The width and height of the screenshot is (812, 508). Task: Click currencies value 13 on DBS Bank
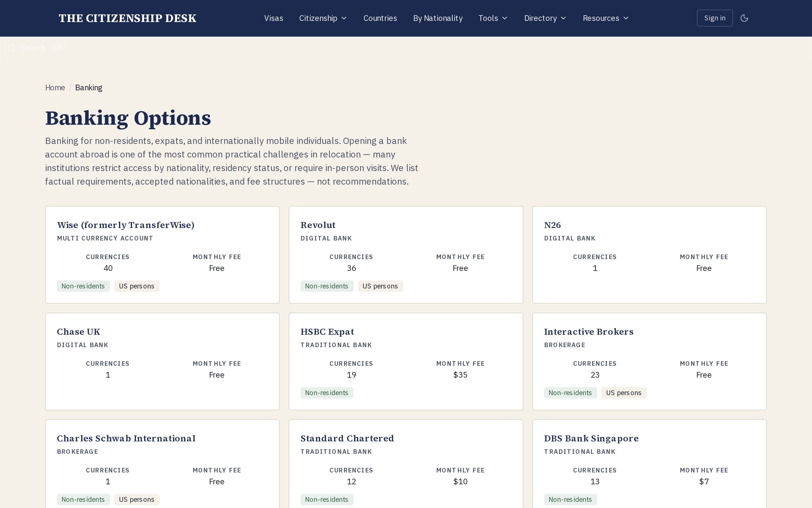595,482
